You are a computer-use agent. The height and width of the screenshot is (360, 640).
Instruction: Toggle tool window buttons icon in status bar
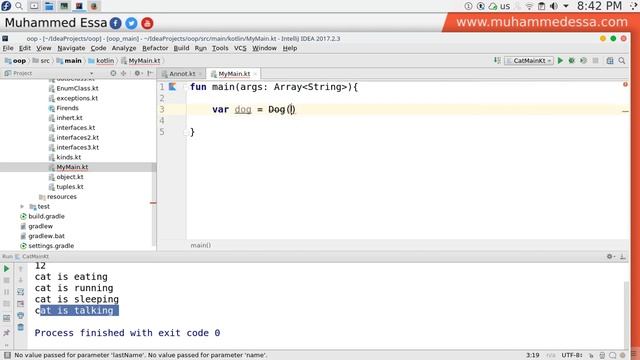7,355
